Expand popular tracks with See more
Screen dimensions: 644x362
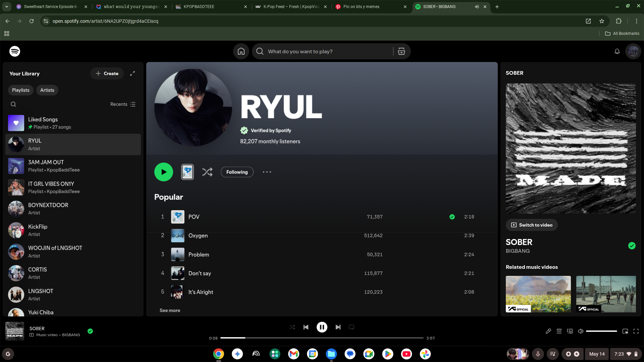(x=170, y=310)
